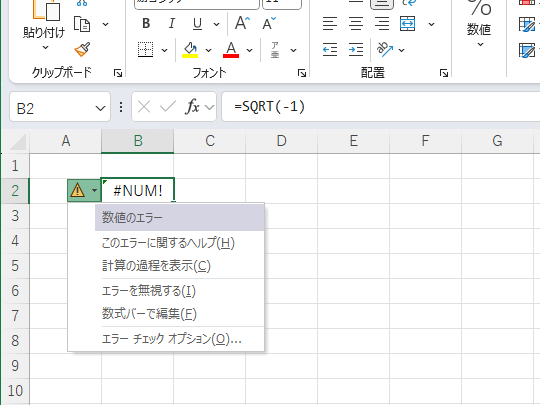Screen dimensions: 540x405
Task: Expand the underline style dropdown
Action: click(x=216, y=24)
